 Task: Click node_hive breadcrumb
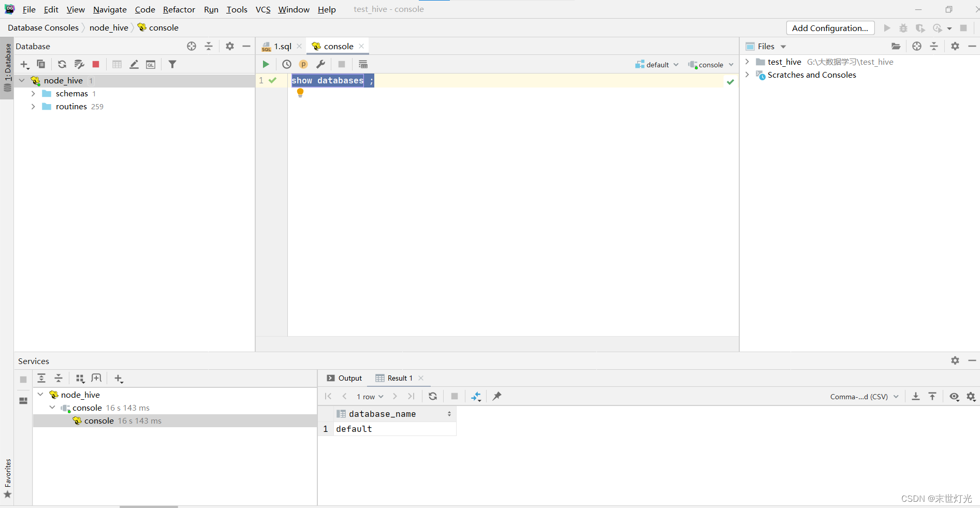[x=109, y=27]
